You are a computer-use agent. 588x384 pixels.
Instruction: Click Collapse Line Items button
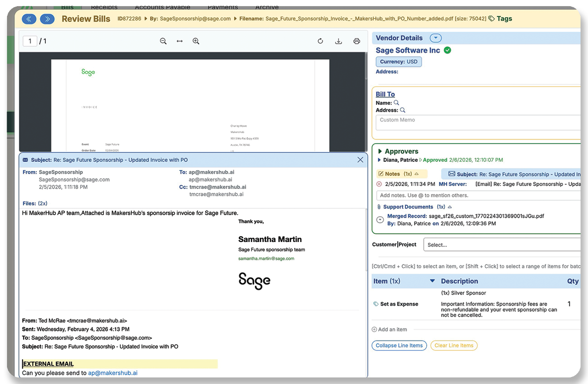399,346
